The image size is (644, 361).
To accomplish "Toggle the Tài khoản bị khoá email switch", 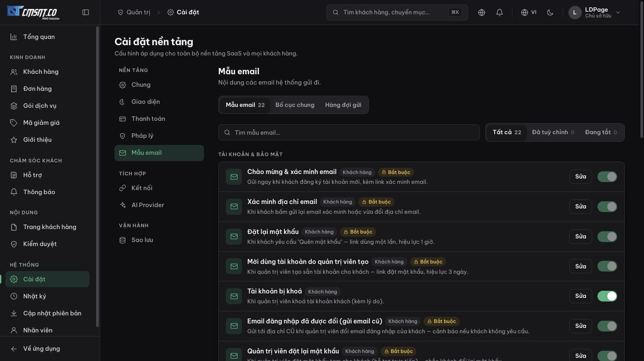I will tap(607, 296).
